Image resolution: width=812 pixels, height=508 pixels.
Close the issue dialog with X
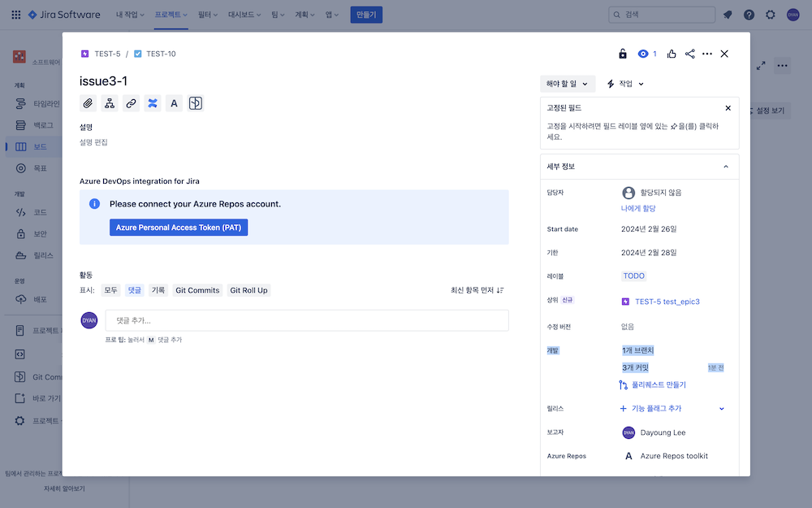[x=724, y=54]
